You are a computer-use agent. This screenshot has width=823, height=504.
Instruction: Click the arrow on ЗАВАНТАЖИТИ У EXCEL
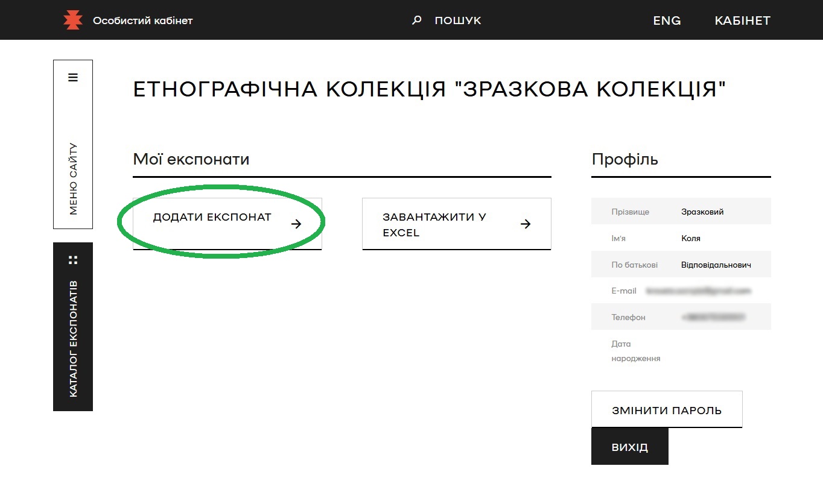coord(526,224)
